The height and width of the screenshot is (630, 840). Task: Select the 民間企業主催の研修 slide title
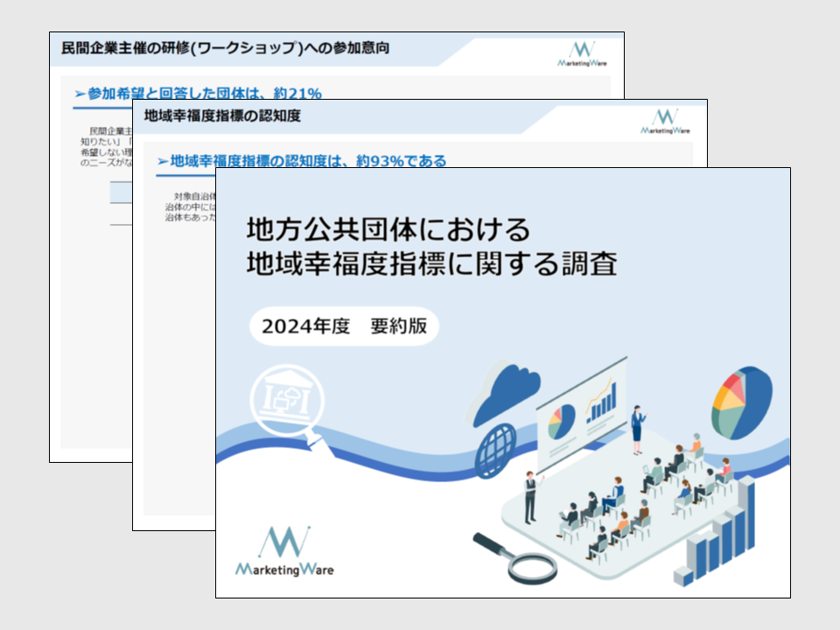tap(220, 48)
